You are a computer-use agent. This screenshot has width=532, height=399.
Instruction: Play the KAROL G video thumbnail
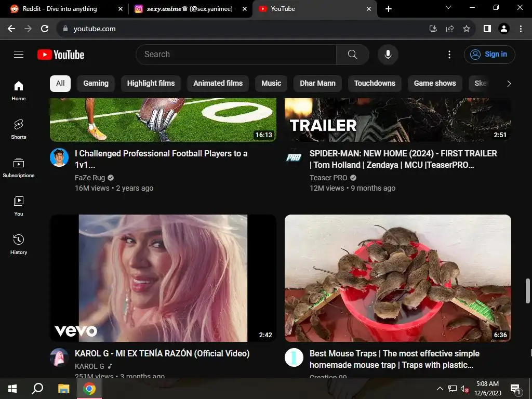coord(163,278)
